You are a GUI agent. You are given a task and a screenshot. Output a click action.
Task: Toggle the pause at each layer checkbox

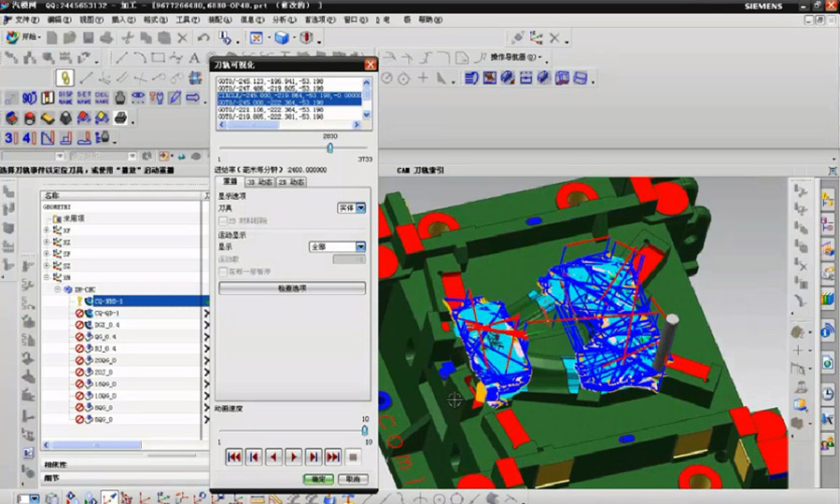click(x=222, y=271)
